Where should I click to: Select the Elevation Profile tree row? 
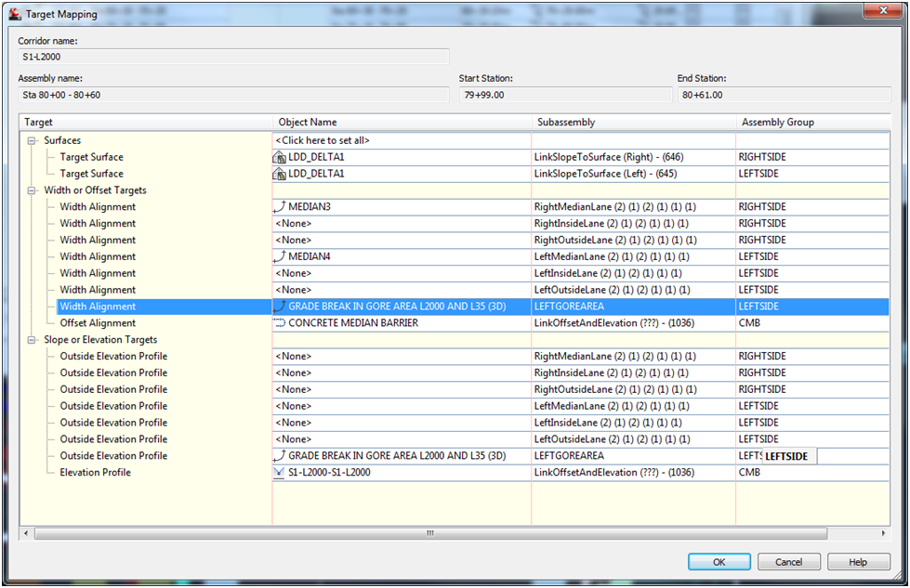95,473
